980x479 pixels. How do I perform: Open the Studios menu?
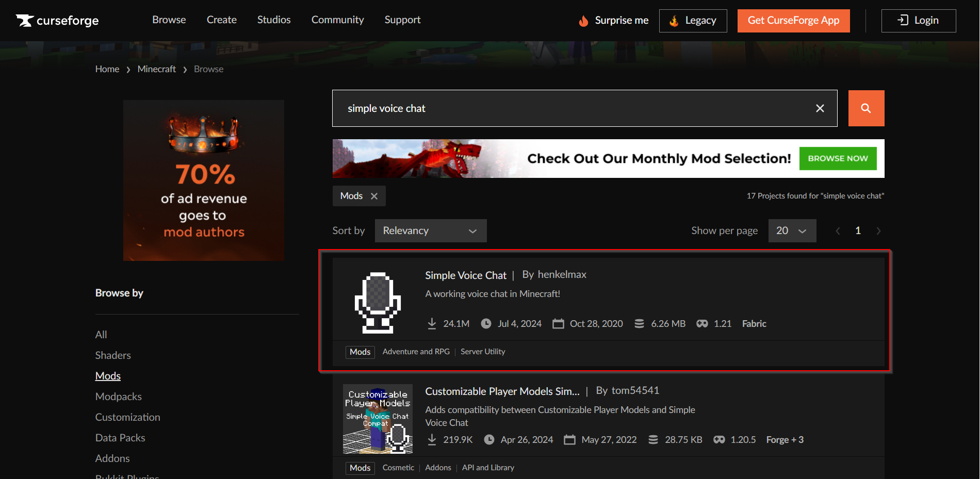pos(274,20)
